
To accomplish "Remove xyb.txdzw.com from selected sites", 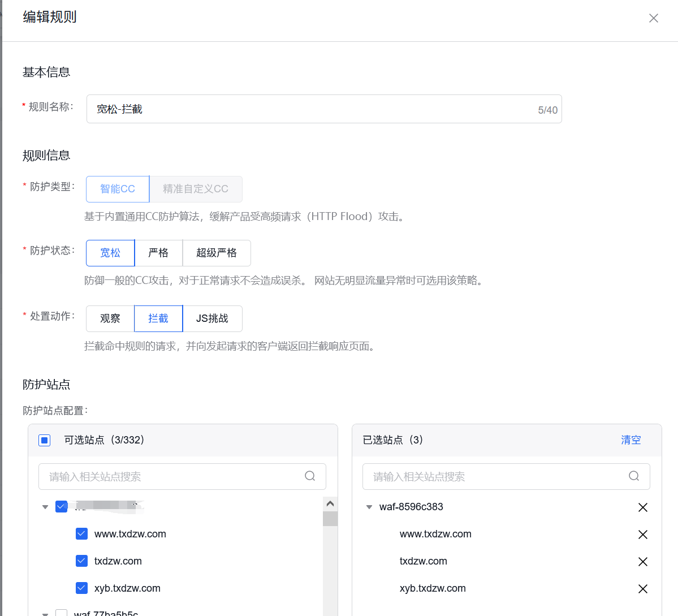I will 643,588.
